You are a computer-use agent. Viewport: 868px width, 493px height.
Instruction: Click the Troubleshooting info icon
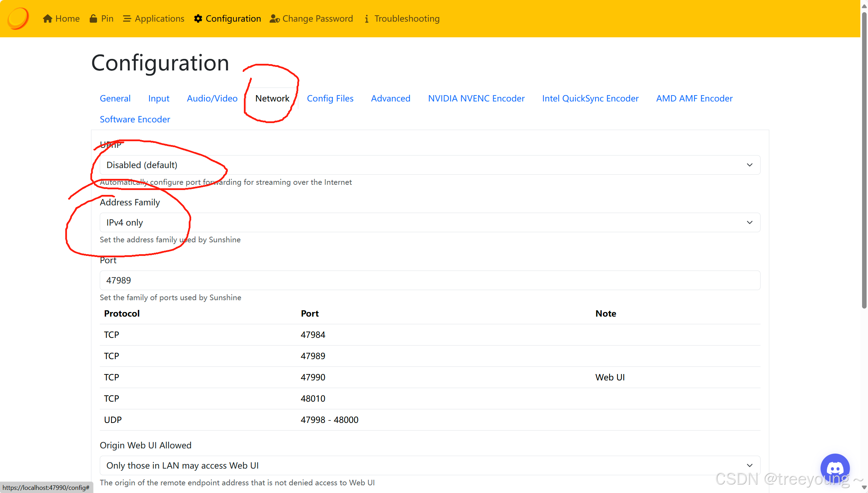point(366,19)
